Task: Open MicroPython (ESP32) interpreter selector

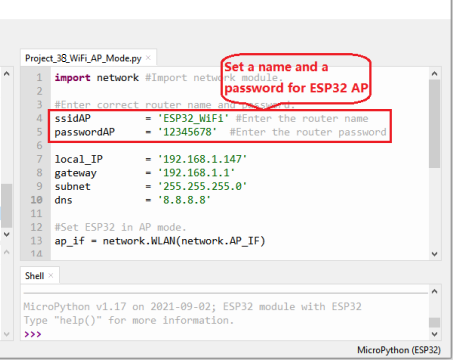Action: point(399,350)
